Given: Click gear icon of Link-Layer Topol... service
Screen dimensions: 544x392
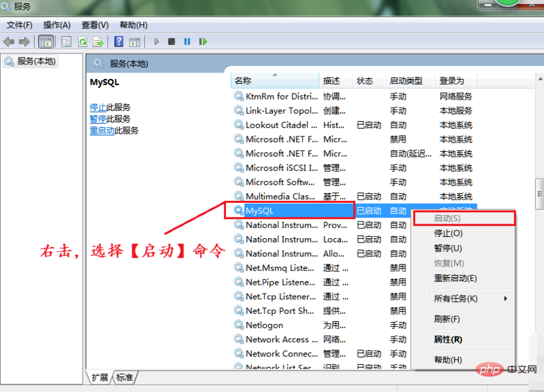Looking at the screenshot, I should [x=238, y=111].
